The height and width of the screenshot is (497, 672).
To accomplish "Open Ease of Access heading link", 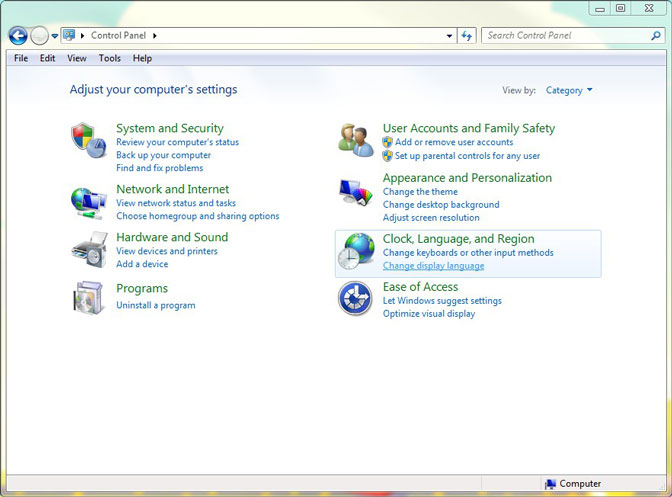I will tap(420, 287).
